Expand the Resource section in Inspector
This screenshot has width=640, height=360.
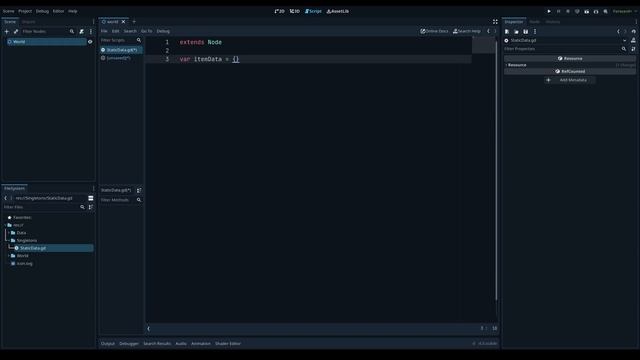pos(570,65)
